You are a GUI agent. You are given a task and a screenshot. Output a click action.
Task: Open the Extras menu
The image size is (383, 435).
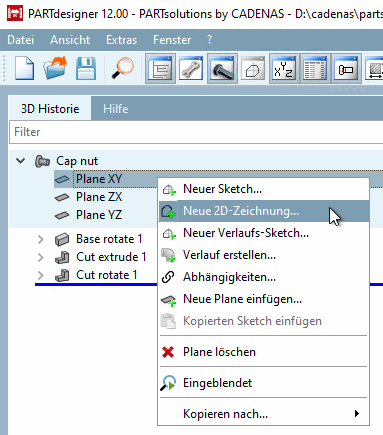[x=122, y=40]
